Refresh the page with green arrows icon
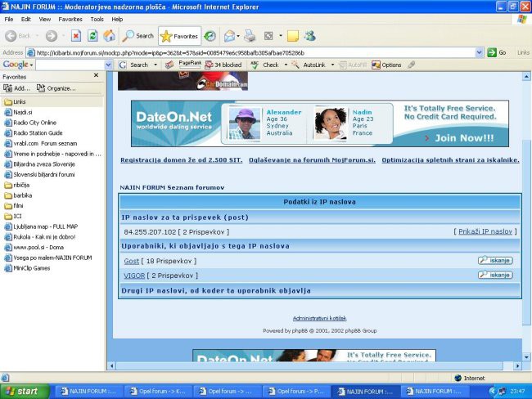 [92, 36]
